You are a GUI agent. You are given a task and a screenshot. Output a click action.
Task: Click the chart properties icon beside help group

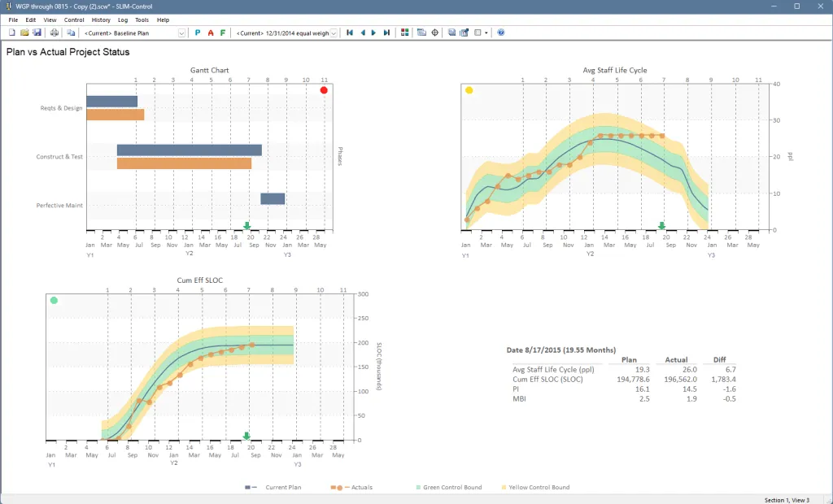pos(464,33)
